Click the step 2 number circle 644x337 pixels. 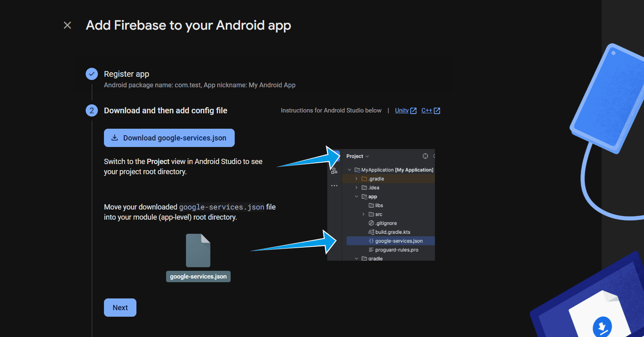92,110
